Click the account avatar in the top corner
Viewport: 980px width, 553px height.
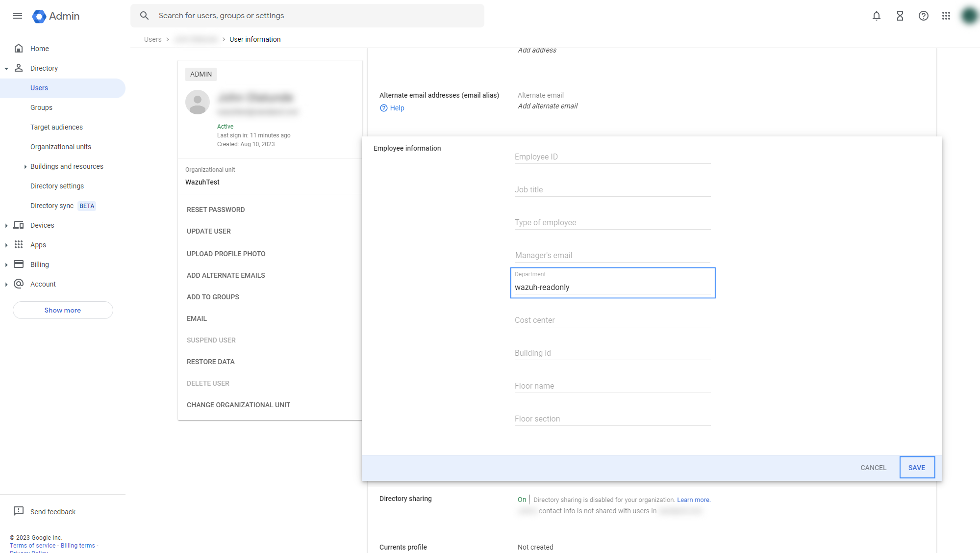[x=969, y=16]
